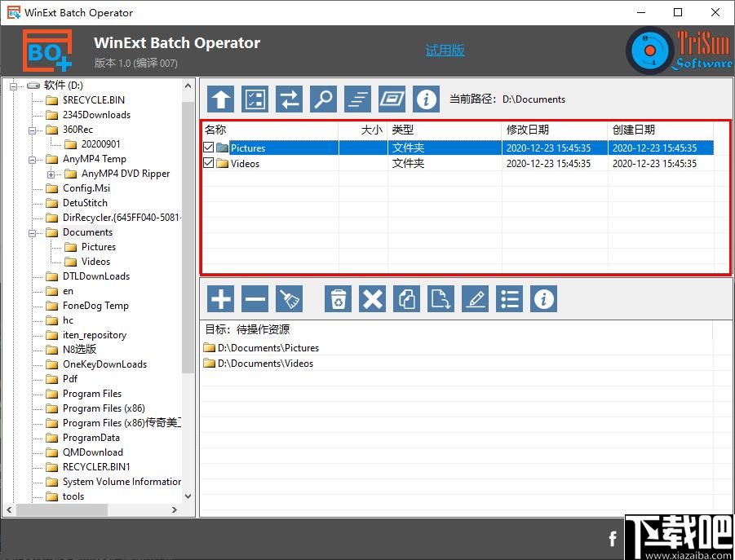
Task: Select the tools folder in tree
Action: [73, 496]
